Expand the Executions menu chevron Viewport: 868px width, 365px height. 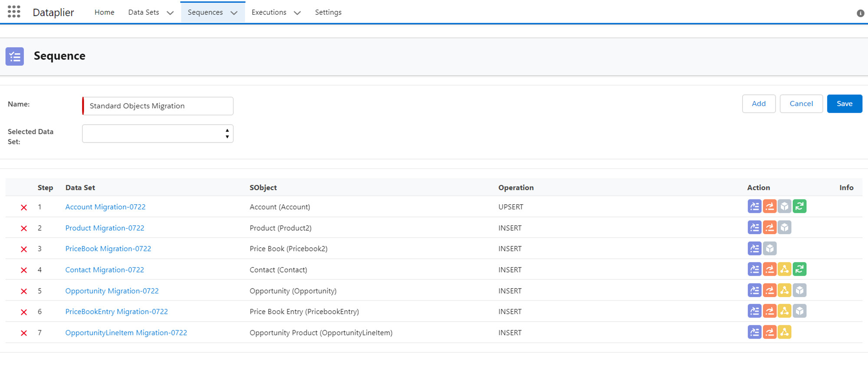pyautogui.click(x=297, y=13)
